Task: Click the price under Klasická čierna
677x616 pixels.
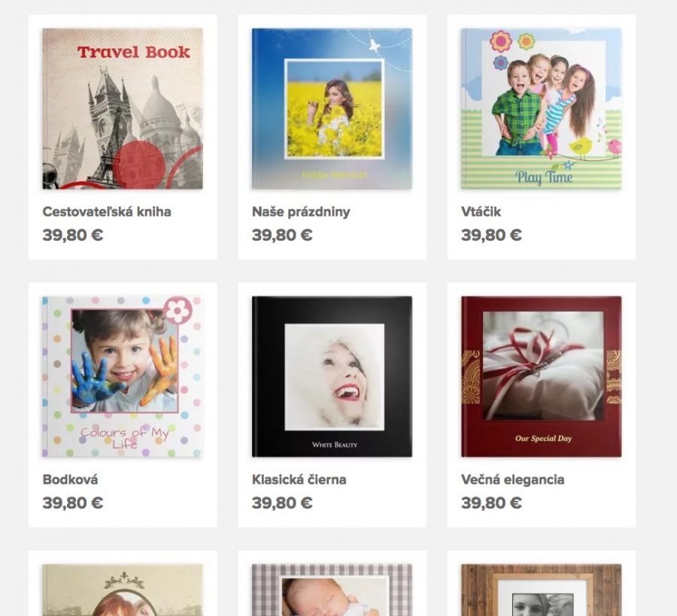Action: pos(282,503)
